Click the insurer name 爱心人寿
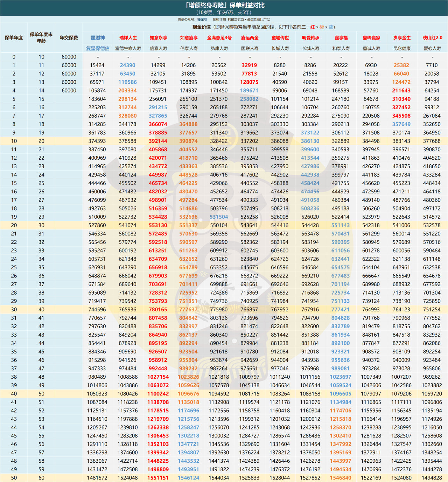Image resolution: width=448 pixels, height=482 pixels. [432, 48]
